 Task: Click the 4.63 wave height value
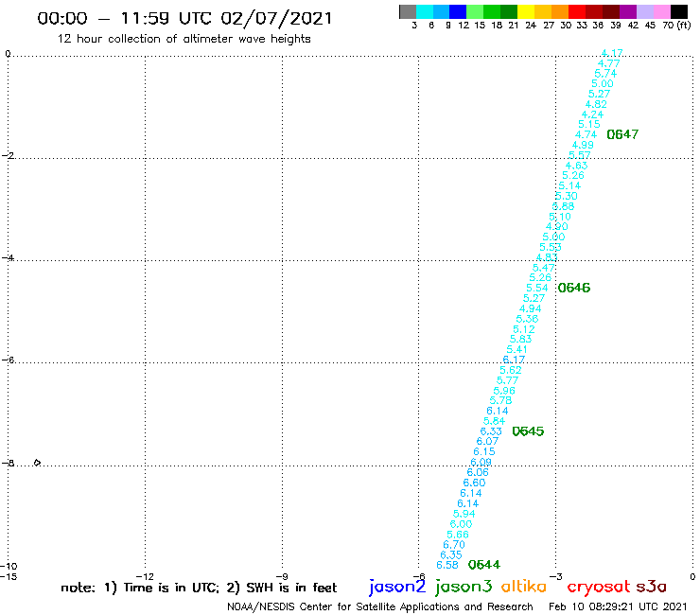click(x=576, y=166)
